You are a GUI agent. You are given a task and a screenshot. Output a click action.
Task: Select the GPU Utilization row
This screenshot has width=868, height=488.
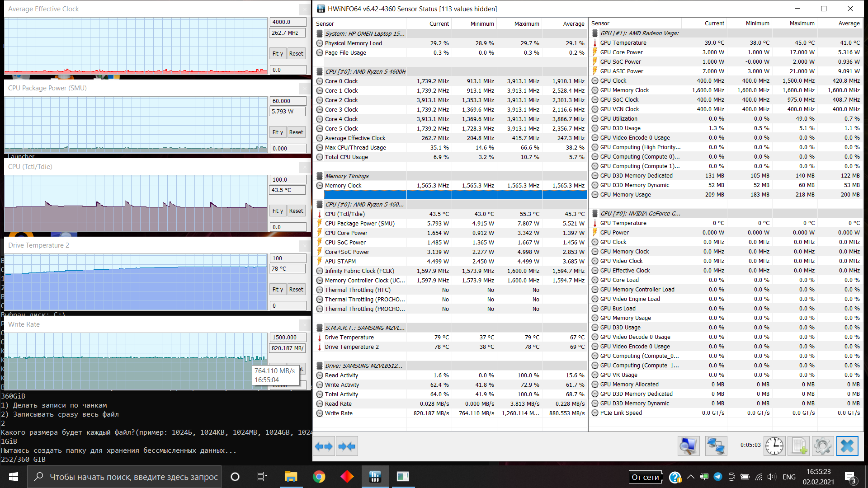point(726,119)
